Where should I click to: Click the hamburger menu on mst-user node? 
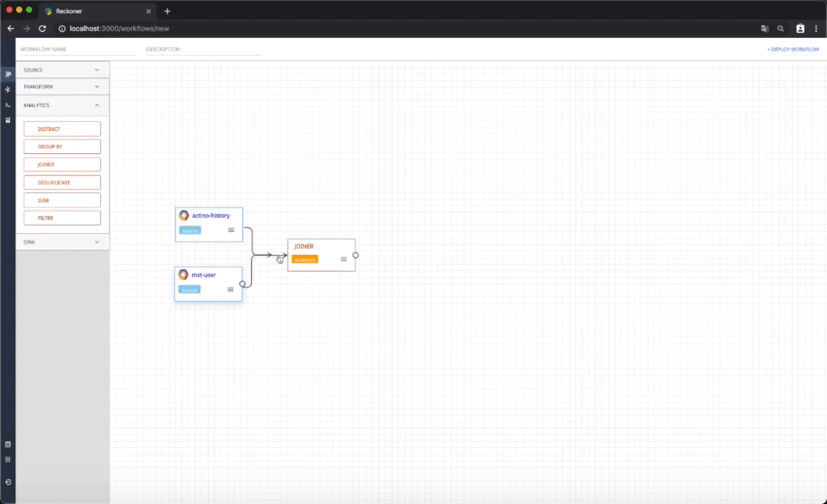click(230, 290)
